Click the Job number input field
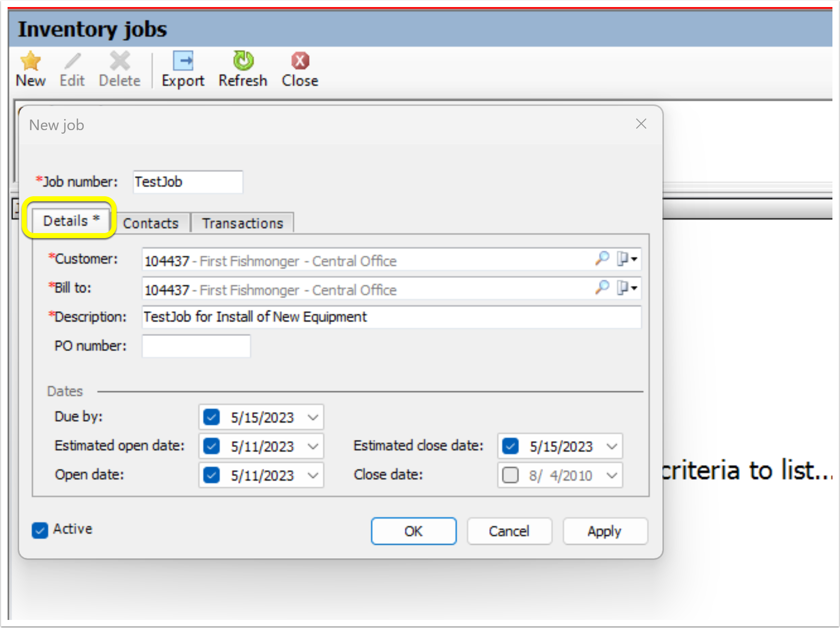This screenshot has width=840, height=628. point(188,182)
